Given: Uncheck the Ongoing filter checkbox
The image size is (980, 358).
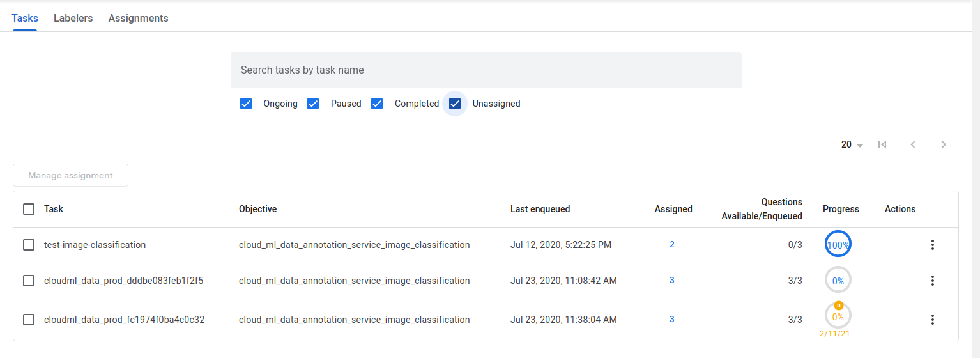Looking at the screenshot, I should (246, 104).
